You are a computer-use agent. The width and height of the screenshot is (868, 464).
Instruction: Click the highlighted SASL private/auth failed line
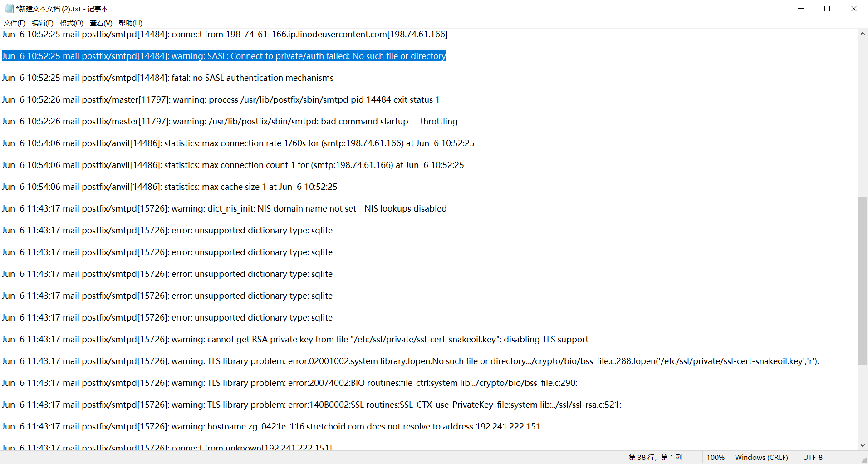(224, 56)
